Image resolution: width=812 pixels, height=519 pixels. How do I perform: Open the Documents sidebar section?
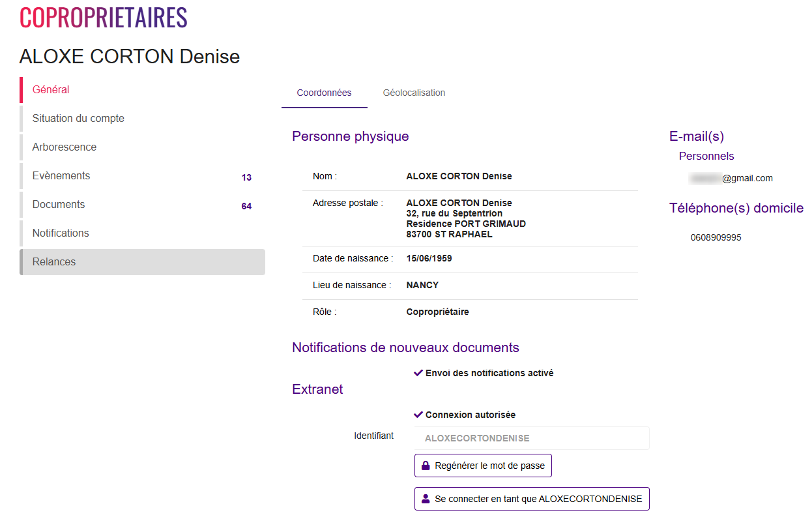tap(59, 205)
